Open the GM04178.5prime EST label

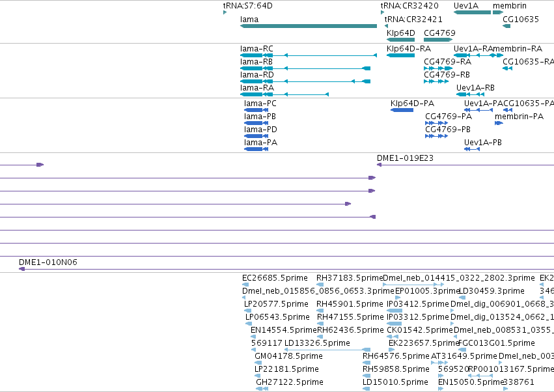click(x=288, y=357)
